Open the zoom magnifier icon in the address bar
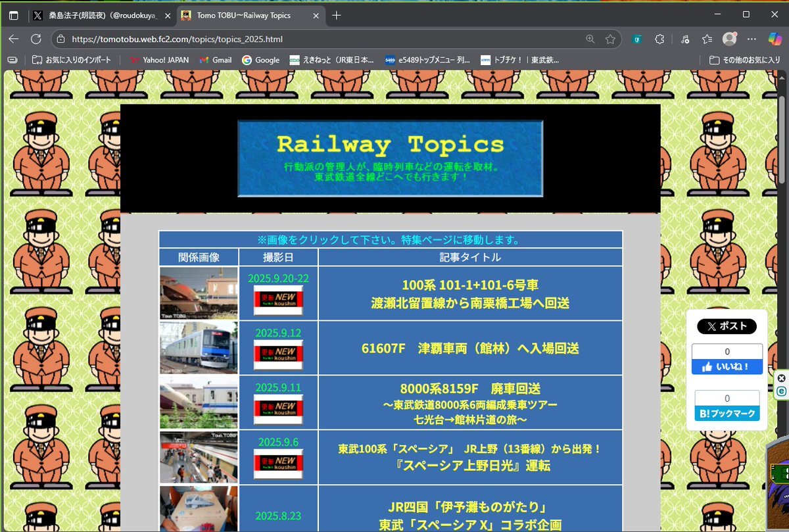This screenshot has width=789, height=532. (590, 39)
